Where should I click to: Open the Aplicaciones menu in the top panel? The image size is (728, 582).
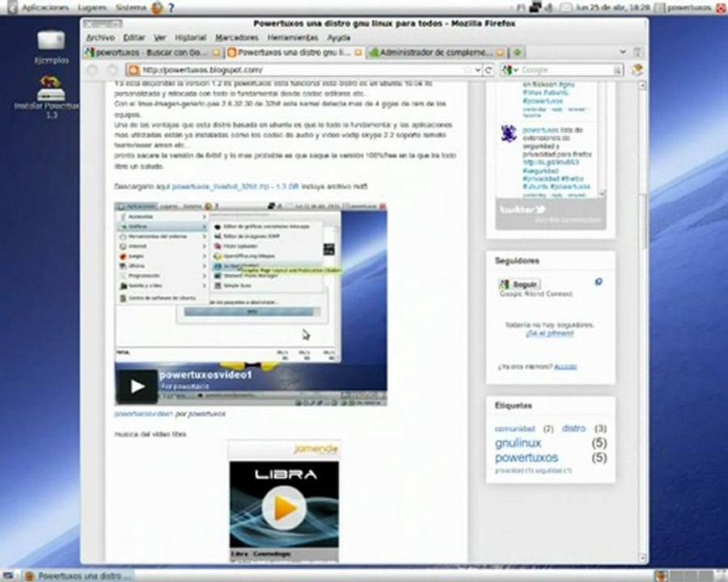click(45, 7)
